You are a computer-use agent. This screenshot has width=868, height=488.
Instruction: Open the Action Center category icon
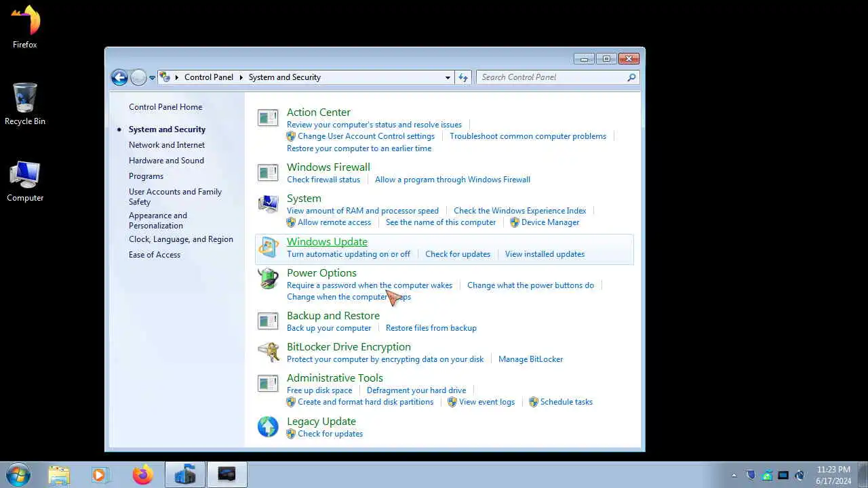(268, 118)
